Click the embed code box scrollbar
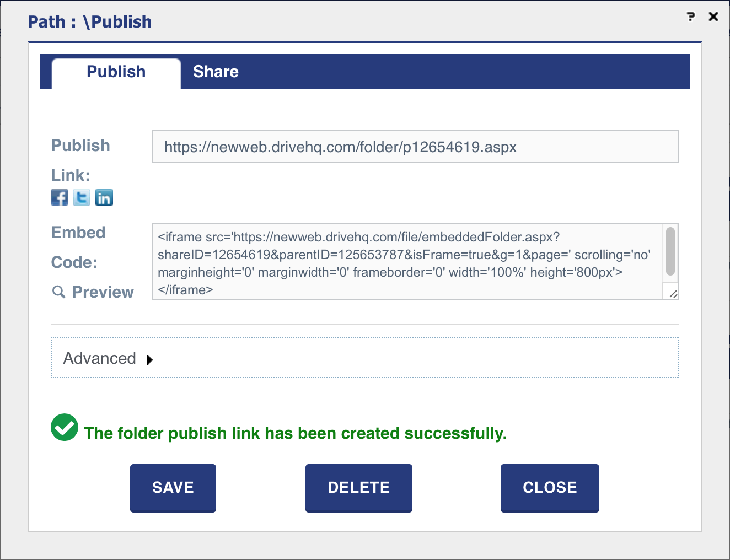 670,251
